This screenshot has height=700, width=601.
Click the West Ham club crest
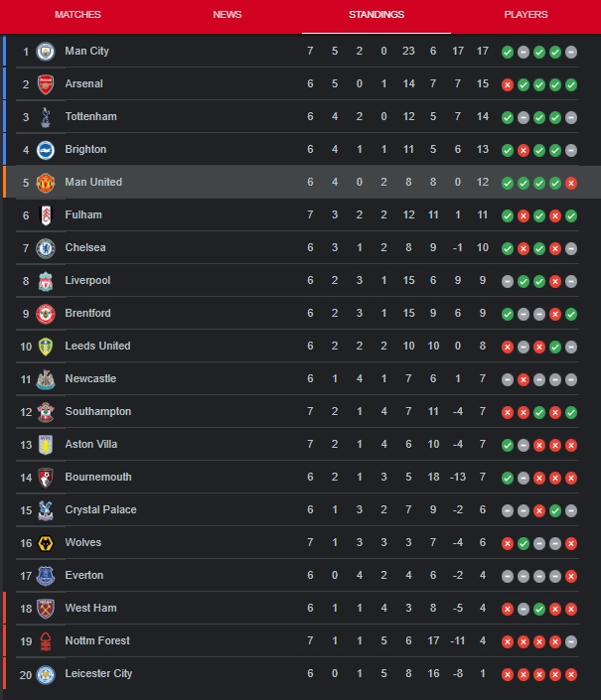click(x=46, y=609)
